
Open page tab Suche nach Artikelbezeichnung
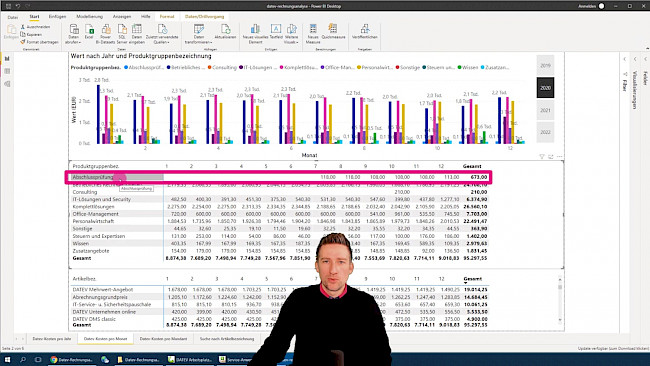[x=227, y=339]
